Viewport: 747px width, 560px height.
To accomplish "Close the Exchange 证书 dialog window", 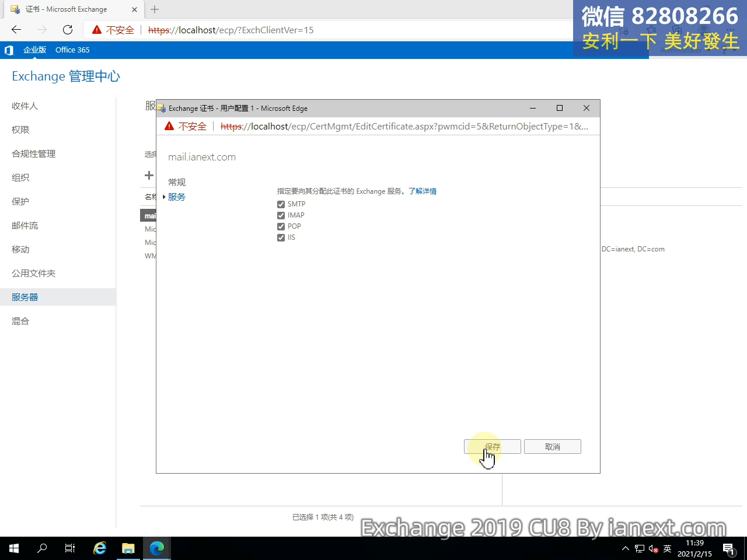I will (587, 108).
